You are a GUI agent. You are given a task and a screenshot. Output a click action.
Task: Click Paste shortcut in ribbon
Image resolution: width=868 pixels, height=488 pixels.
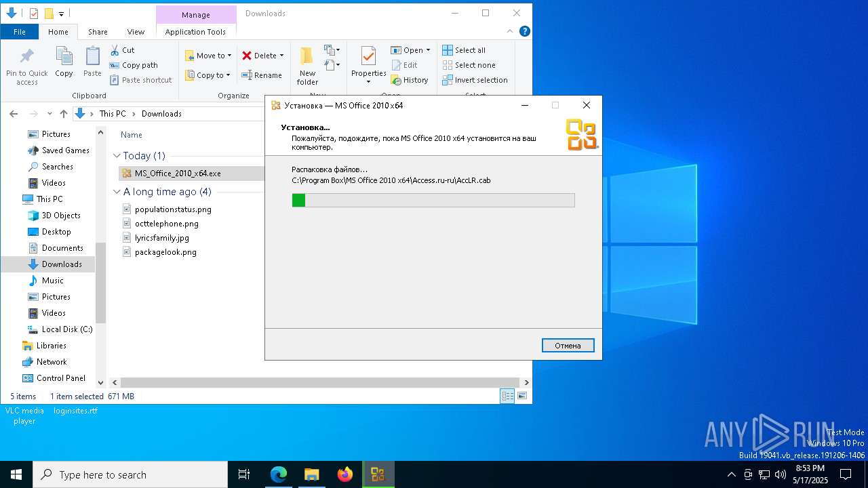pyautogui.click(x=140, y=80)
